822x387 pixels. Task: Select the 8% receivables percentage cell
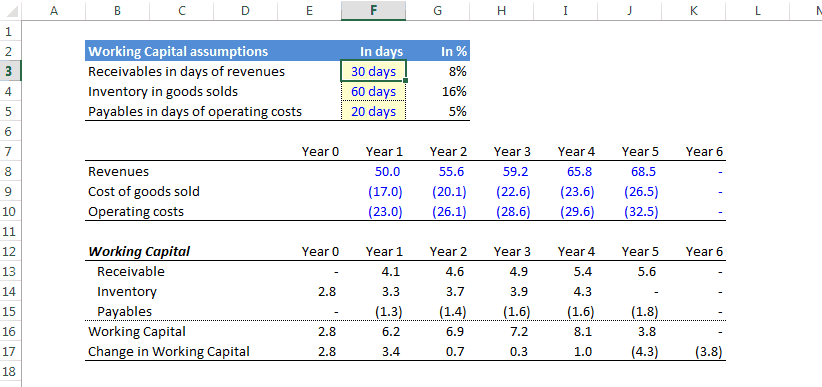(x=437, y=71)
